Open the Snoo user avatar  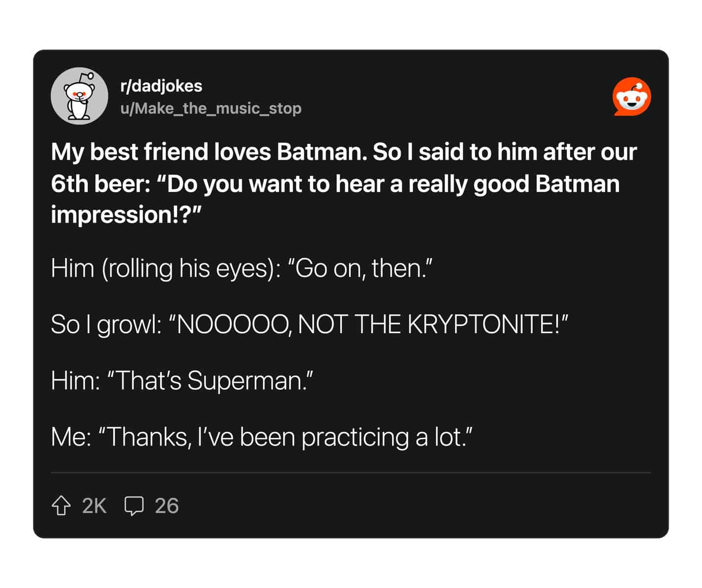tap(79, 96)
